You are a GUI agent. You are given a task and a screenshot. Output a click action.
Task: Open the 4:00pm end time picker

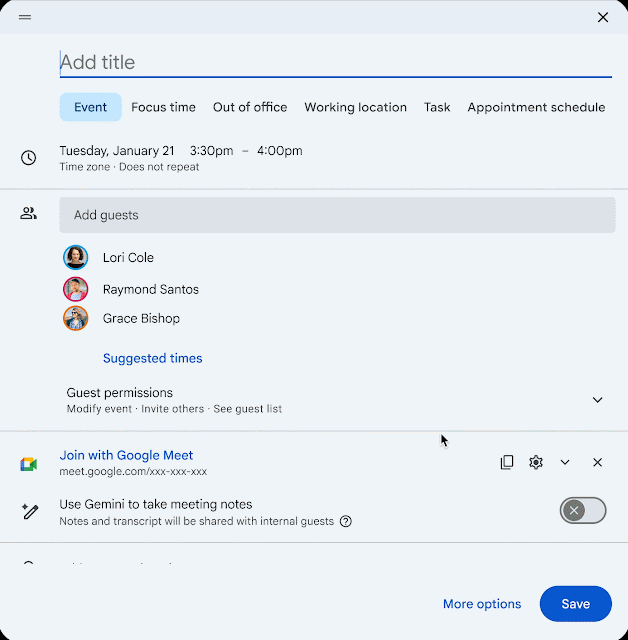click(280, 151)
